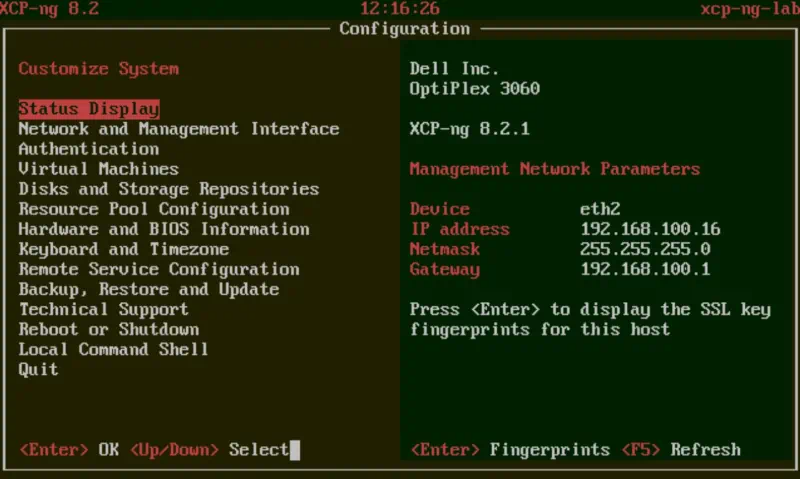Select the Status Display menu entry

point(89,109)
